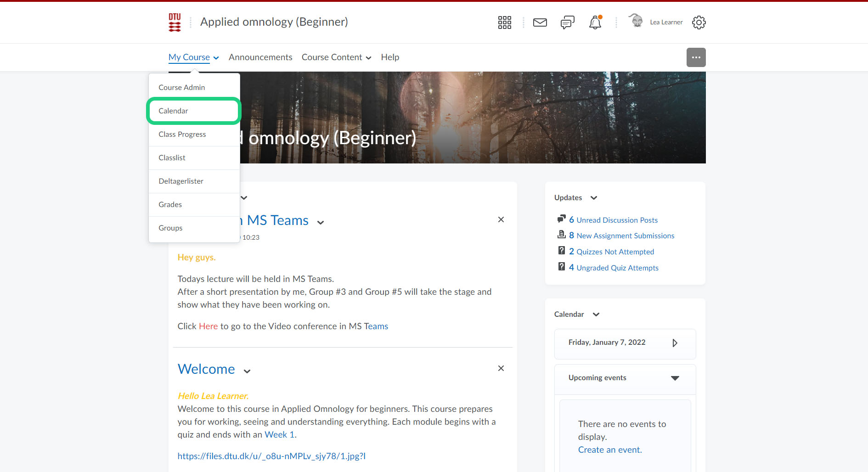This screenshot has height=472, width=868.
Task: Open 6 Unread Discussion Posts link
Action: 616,220
